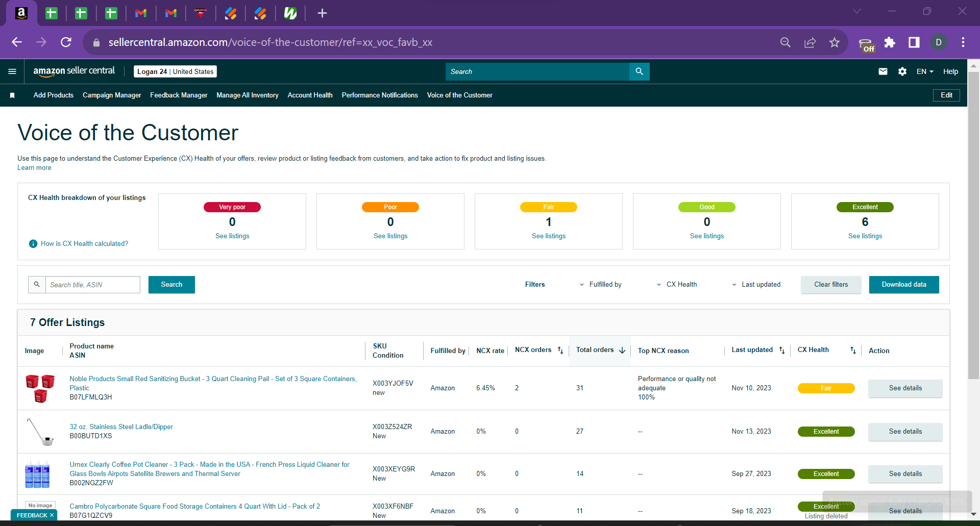Image resolution: width=980 pixels, height=526 pixels.
Task: Click Help in the top header
Action: [950, 71]
